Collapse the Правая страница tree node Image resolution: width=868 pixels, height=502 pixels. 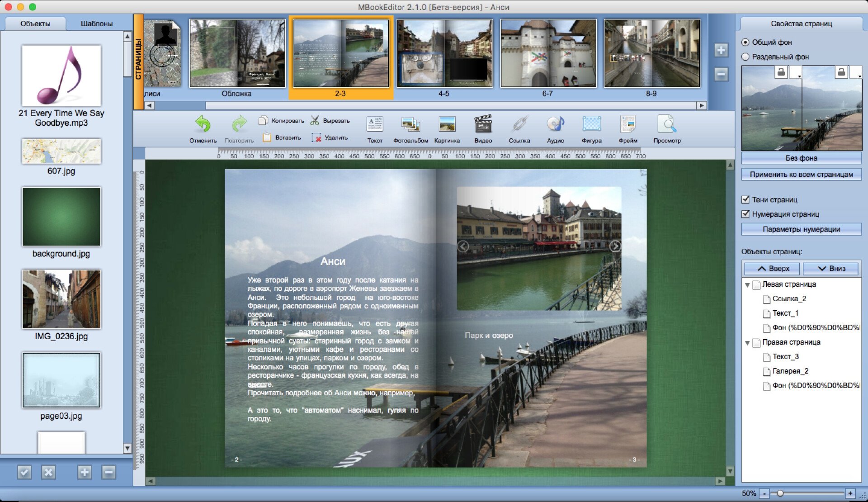click(x=747, y=343)
